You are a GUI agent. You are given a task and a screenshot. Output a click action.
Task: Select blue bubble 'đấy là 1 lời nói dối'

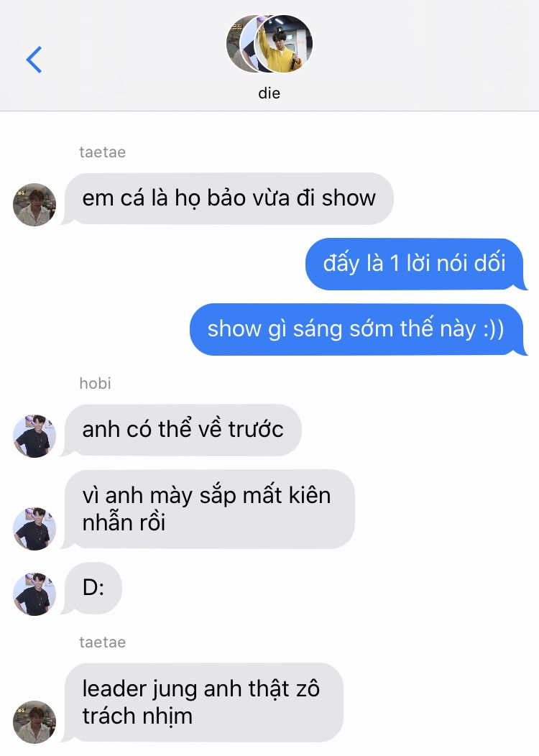coord(414,264)
